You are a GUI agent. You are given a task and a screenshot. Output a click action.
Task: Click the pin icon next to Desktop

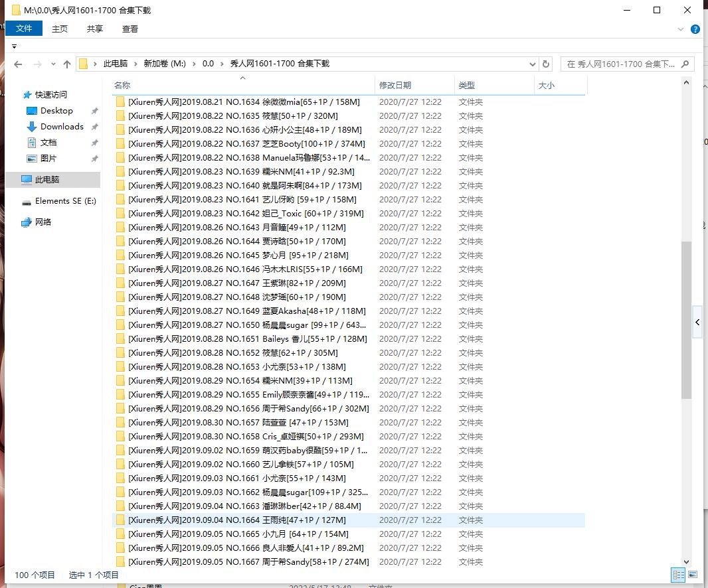click(x=94, y=111)
